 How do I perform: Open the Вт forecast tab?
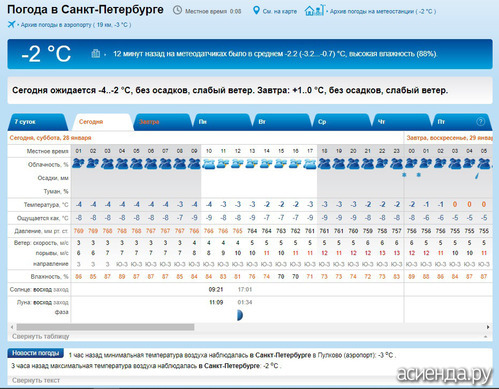[x=282, y=122]
